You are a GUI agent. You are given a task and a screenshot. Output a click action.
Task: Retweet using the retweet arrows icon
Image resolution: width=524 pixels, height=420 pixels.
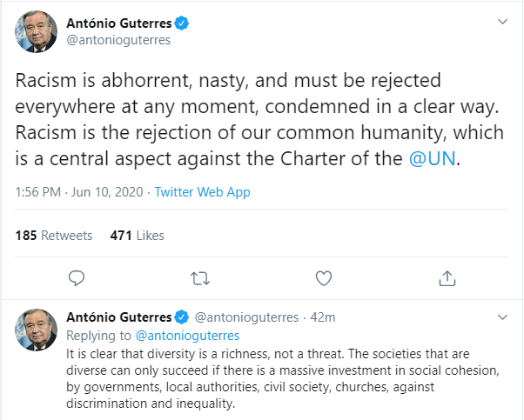point(200,278)
